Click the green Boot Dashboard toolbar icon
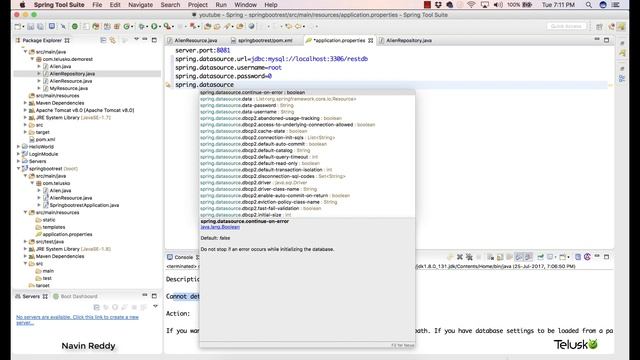640x360 pixels. tap(75, 27)
